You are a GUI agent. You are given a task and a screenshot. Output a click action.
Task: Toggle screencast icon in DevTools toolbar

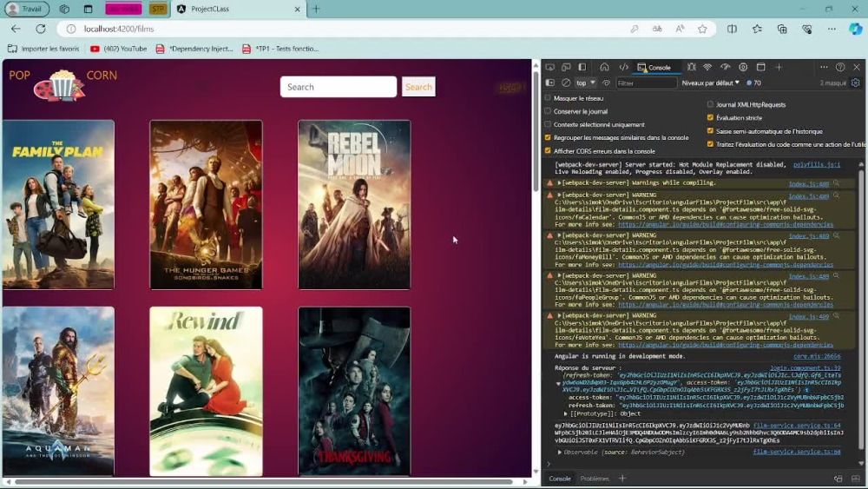(x=549, y=67)
